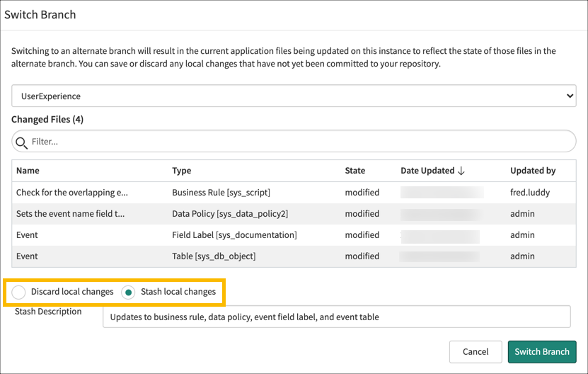Click 'Data Policy [sys_data_policy2]' type cell

click(230, 214)
